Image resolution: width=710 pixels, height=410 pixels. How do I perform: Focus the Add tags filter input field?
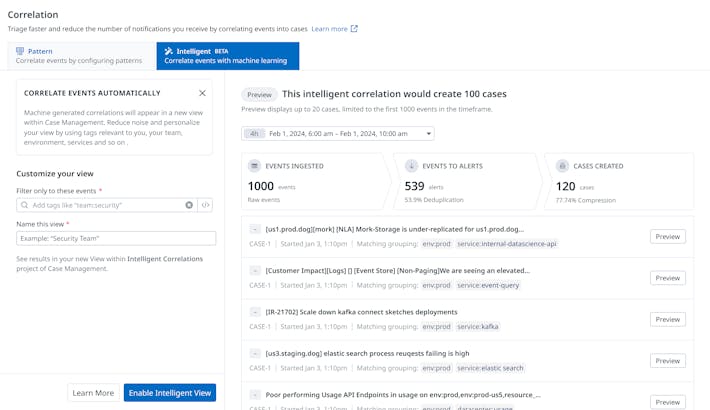coord(106,205)
